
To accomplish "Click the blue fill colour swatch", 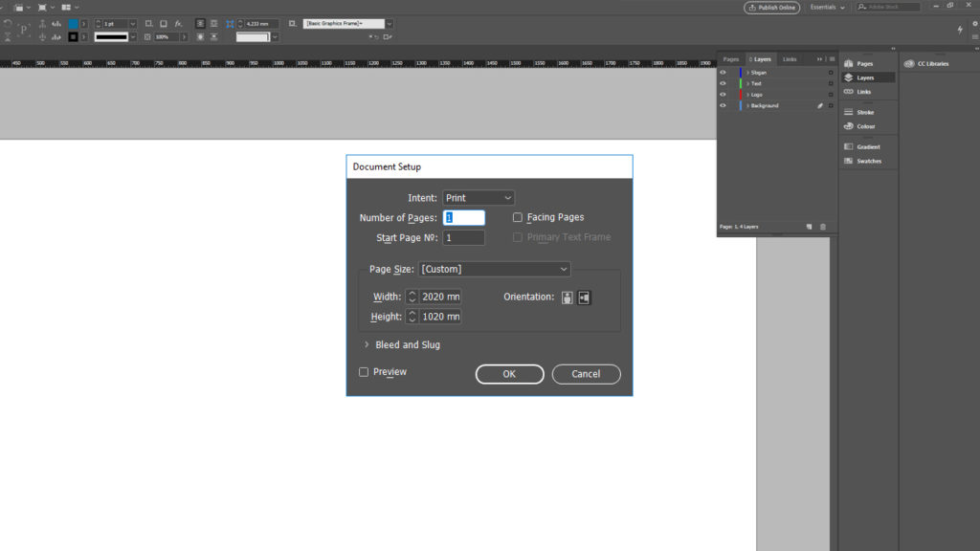I will tap(73, 24).
